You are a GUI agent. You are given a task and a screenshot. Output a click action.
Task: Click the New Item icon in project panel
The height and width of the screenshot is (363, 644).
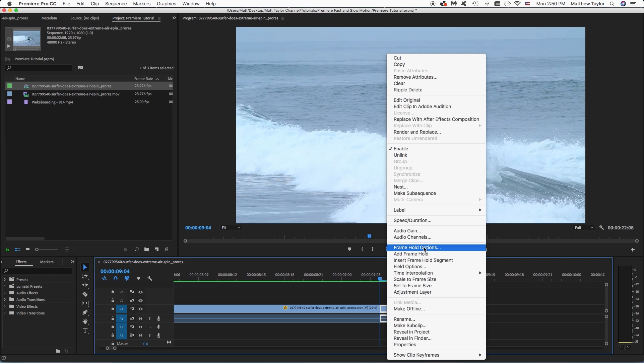[156, 249]
